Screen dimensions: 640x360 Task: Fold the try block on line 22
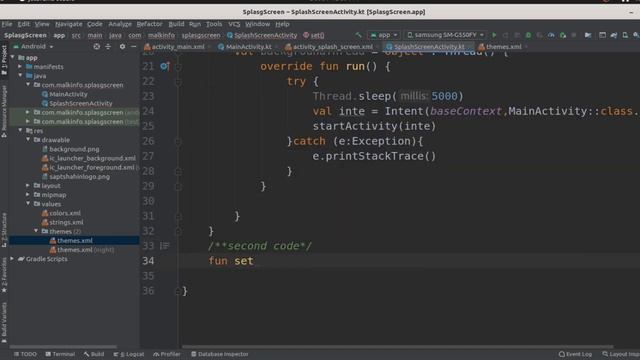(178, 81)
